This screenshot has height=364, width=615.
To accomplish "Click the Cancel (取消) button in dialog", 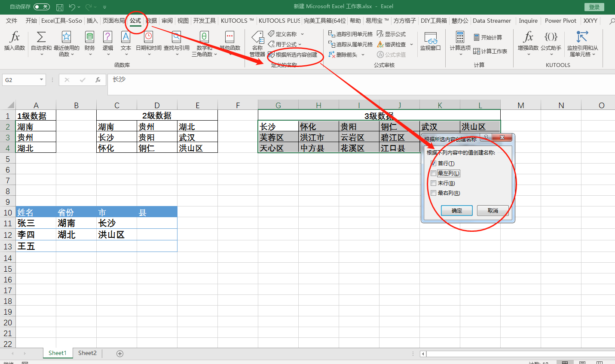I will pyautogui.click(x=493, y=210).
